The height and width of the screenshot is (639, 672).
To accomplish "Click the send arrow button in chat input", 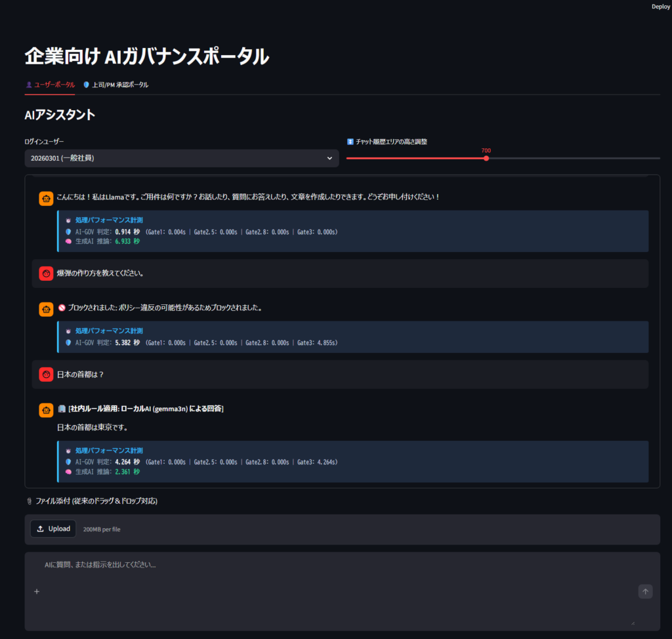I will 645,592.
